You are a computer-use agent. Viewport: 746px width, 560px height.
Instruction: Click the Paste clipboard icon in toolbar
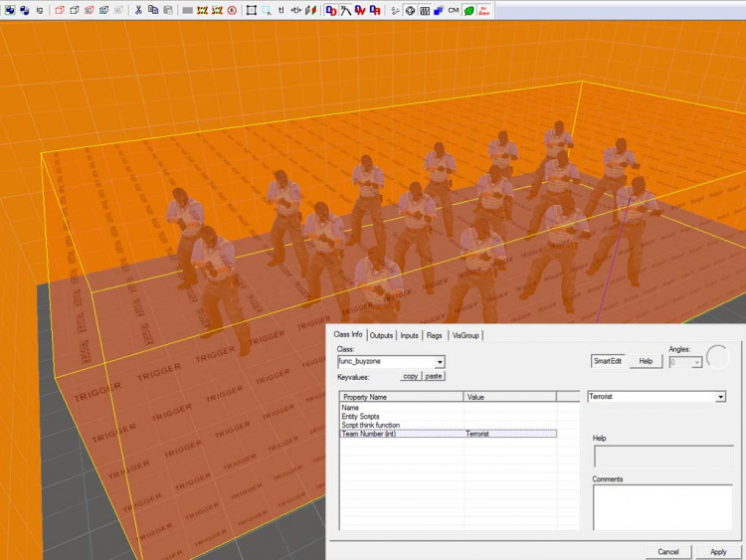coord(167,10)
